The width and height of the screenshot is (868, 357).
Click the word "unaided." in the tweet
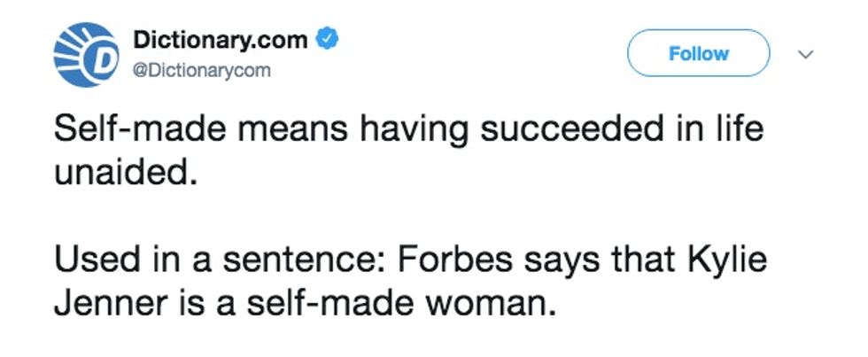coord(123,170)
